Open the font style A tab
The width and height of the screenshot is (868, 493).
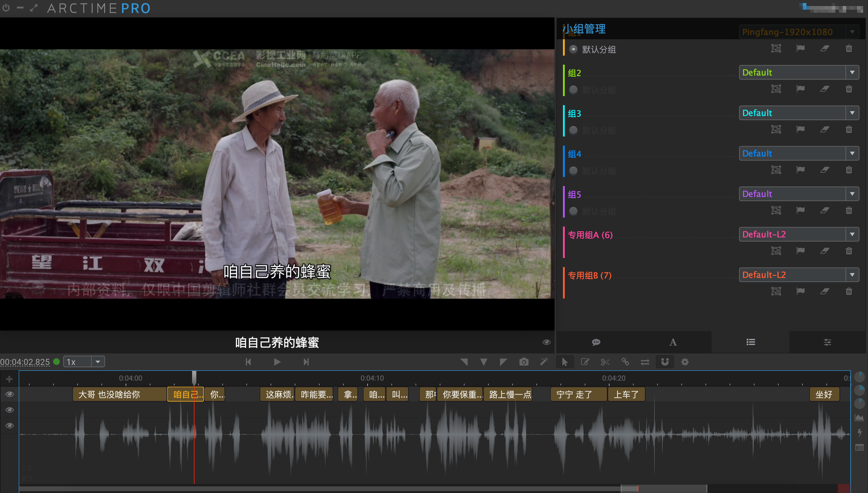tap(673, 342)
